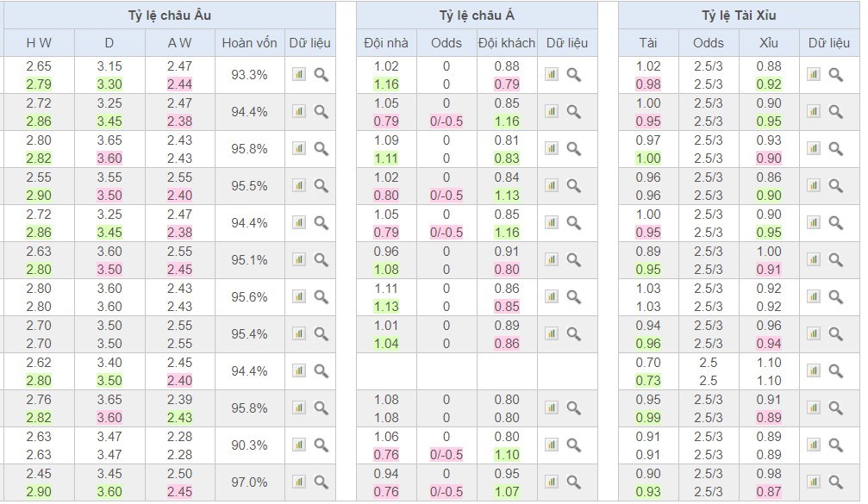This screenshot has height=504, width=868.
Task: Click magnifier in Tài Xỉu row with Tài 1.03
Action: click(835, 297)
